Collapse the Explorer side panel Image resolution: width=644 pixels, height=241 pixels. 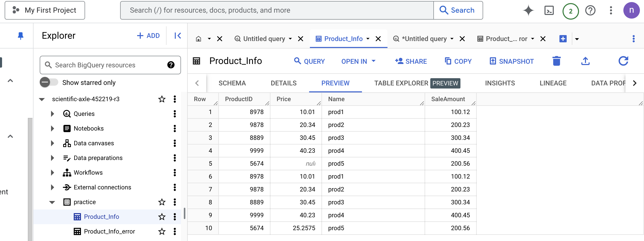178,35
